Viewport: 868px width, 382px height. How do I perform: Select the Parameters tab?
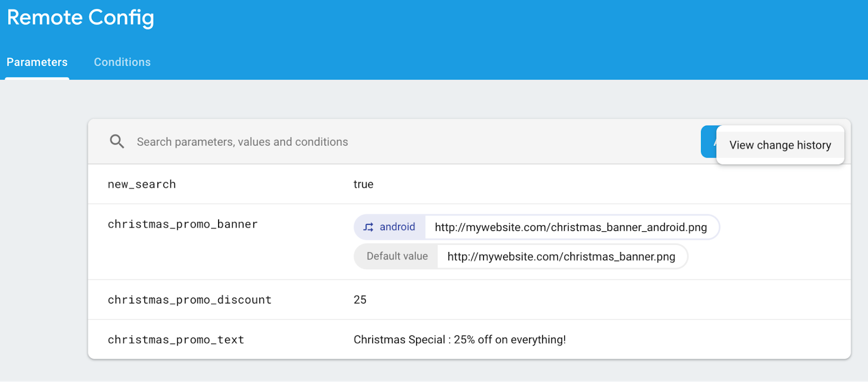tap(37, 62)
